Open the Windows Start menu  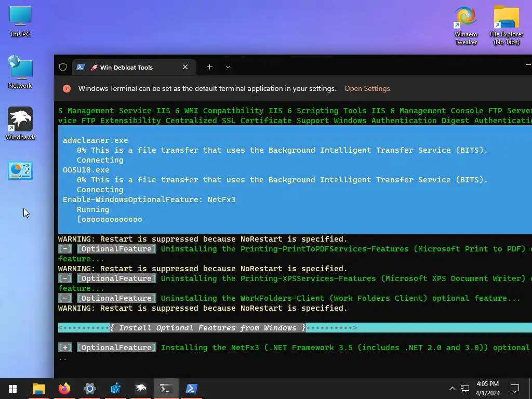point(12,389)
